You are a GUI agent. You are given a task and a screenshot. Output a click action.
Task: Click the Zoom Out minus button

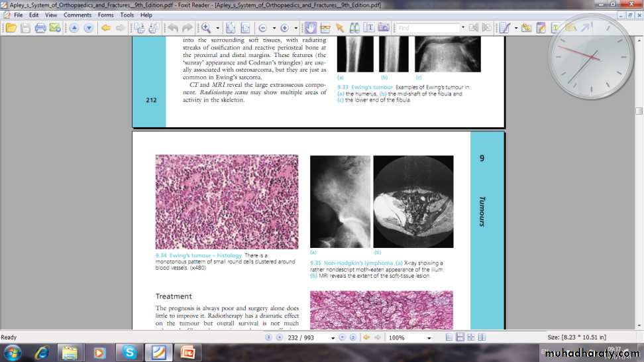(262, 28)
